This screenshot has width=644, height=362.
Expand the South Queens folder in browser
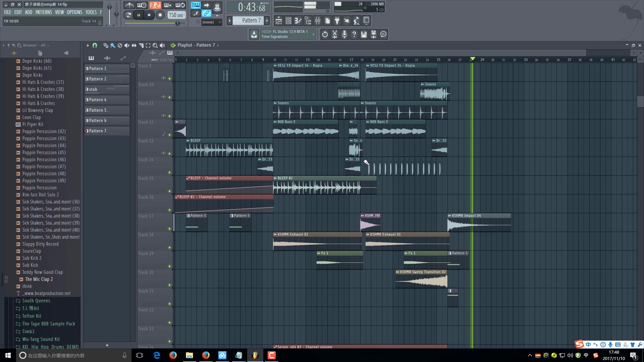pyautogui.click(x=36, y=301)
